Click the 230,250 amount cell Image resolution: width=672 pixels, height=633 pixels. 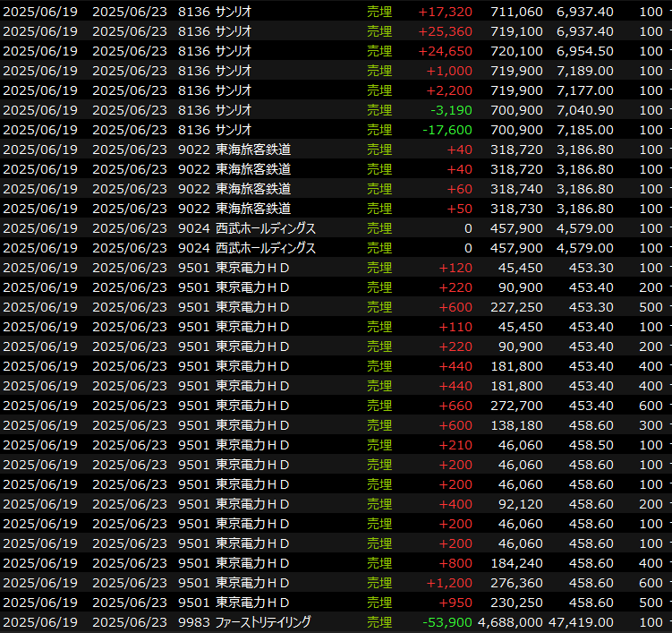[x=516, y=603]
